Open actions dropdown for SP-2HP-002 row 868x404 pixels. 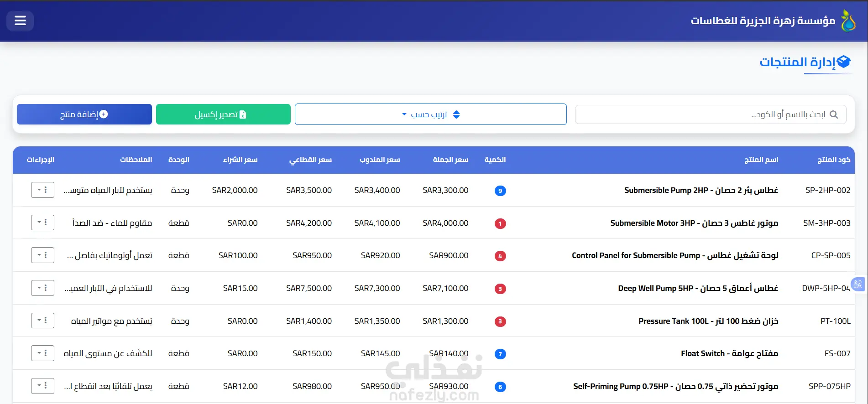pyautogui.click(x=42, y=190)
